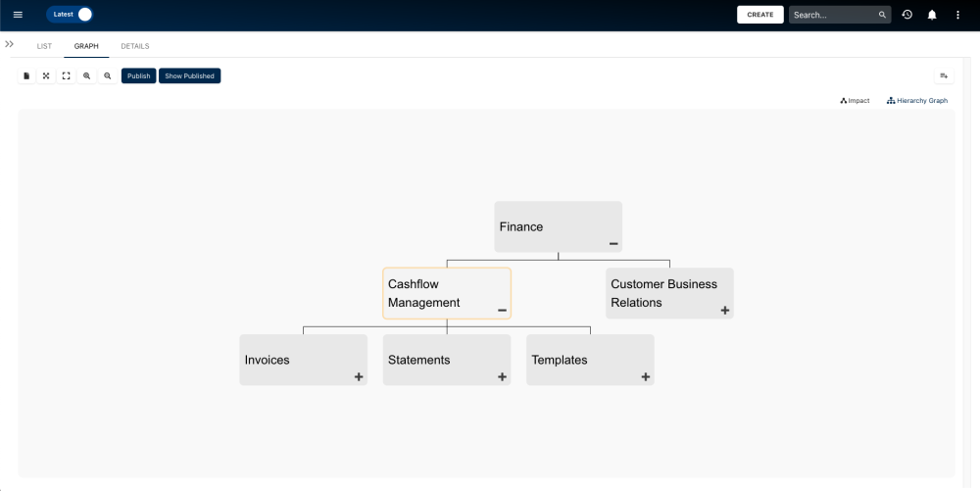980x491 pixels.
Task: Switch to the DETAILS tab
Action: click(x=135, y=46)
